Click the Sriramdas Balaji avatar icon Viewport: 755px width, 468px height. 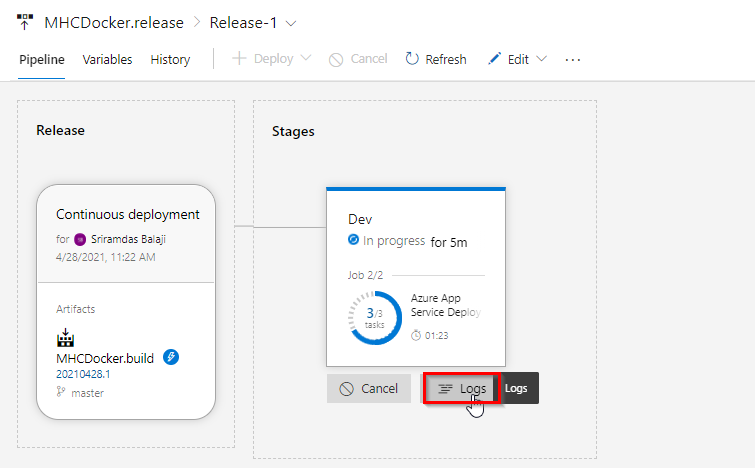[80, 239]
